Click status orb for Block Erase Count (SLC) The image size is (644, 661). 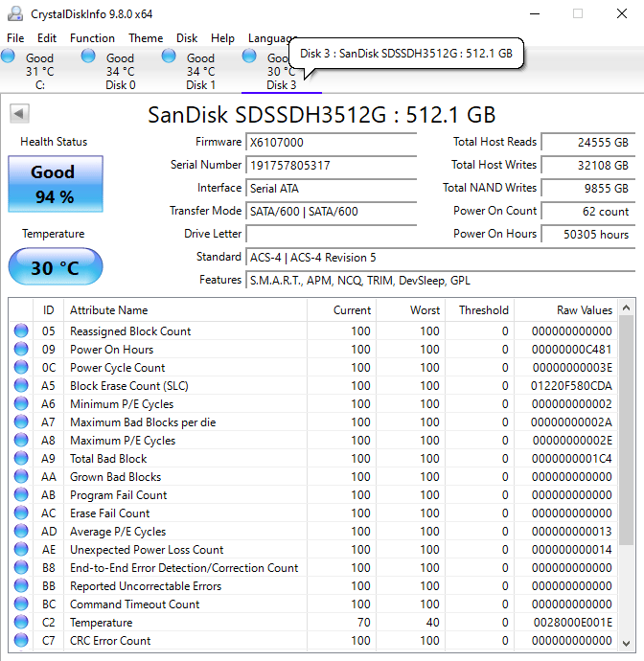21,385
